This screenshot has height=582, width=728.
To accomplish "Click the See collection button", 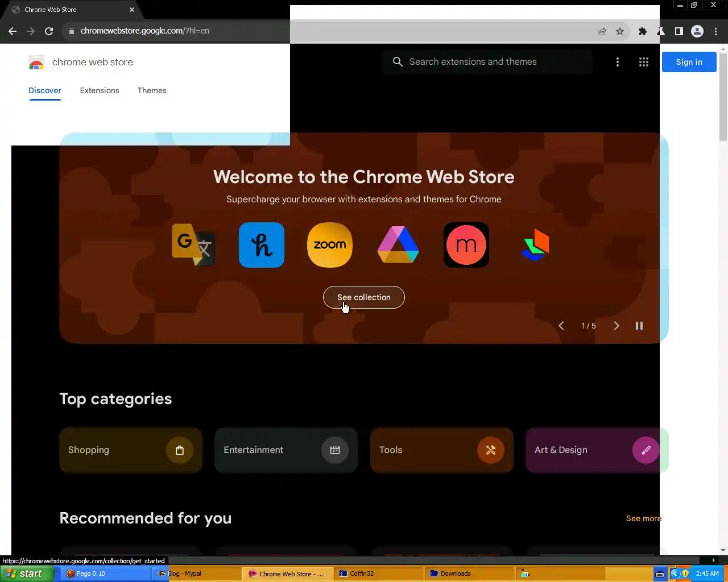I will pos(364,297).
